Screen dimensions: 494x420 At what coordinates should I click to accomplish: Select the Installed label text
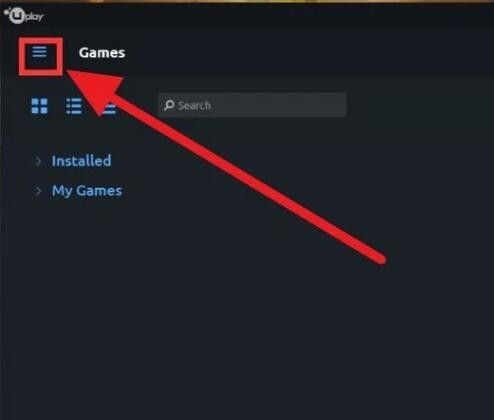tap(81, 161)
